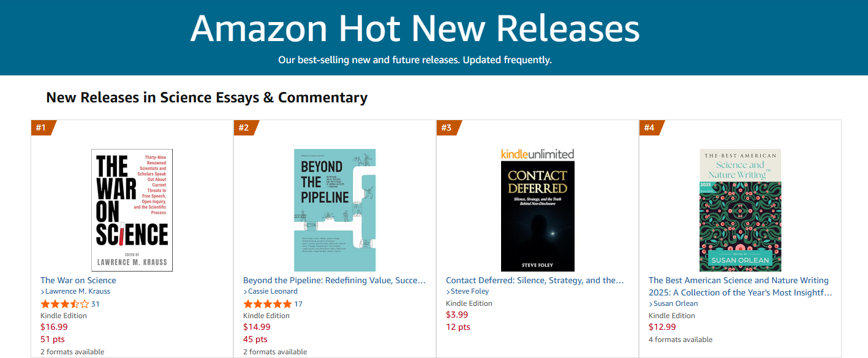Open Best American Science and Nature Writing 2025 link
The image size is (868, 358).
739,286
